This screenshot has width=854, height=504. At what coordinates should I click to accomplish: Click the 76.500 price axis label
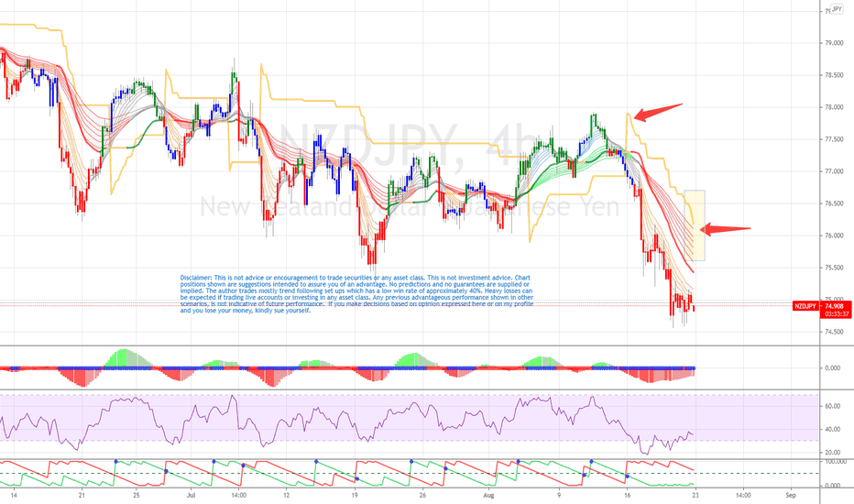(x=834, y=203)
